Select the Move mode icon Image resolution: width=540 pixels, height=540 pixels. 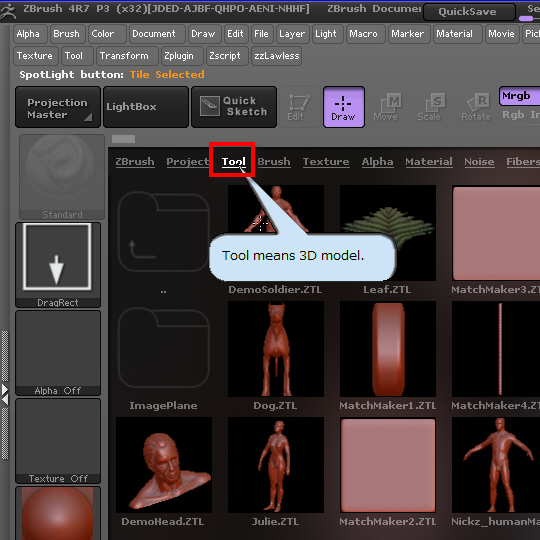tap(388, 107)
